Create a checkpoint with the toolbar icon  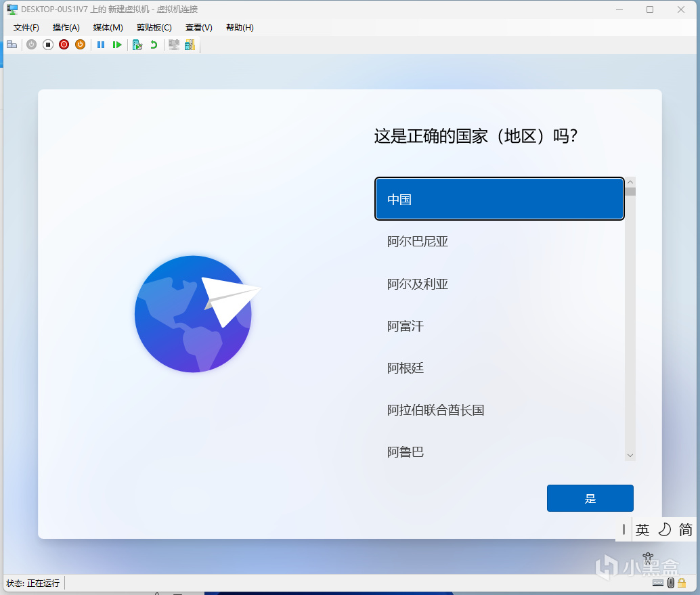pos(137,45)
